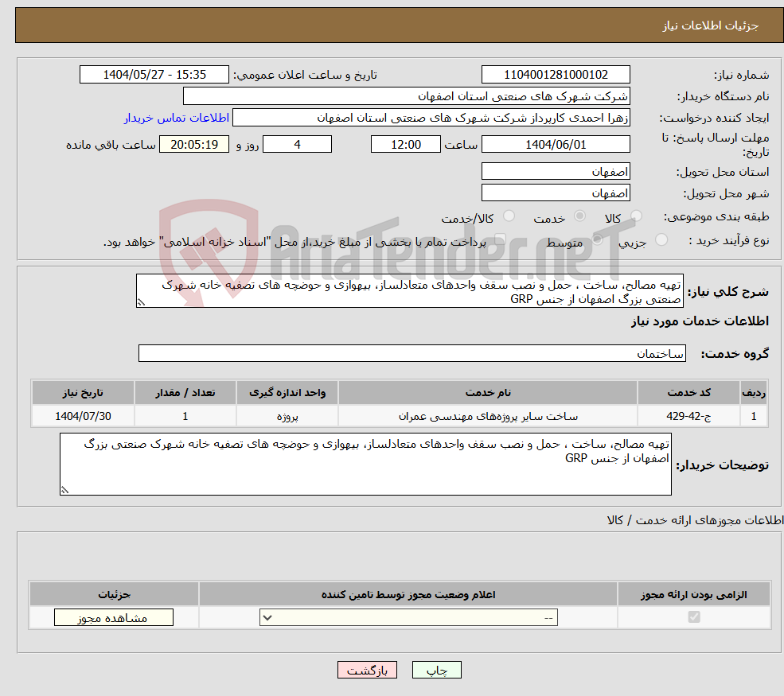Select the کالا/خدمت radio option

pyautogui.click(x=509, y=216)
